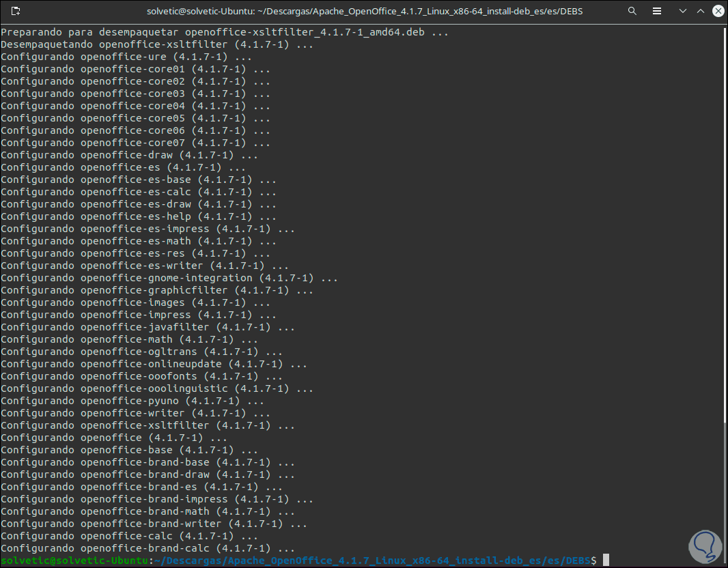Click the line 'Configurando openoffice-es-res'

(136, 253)
